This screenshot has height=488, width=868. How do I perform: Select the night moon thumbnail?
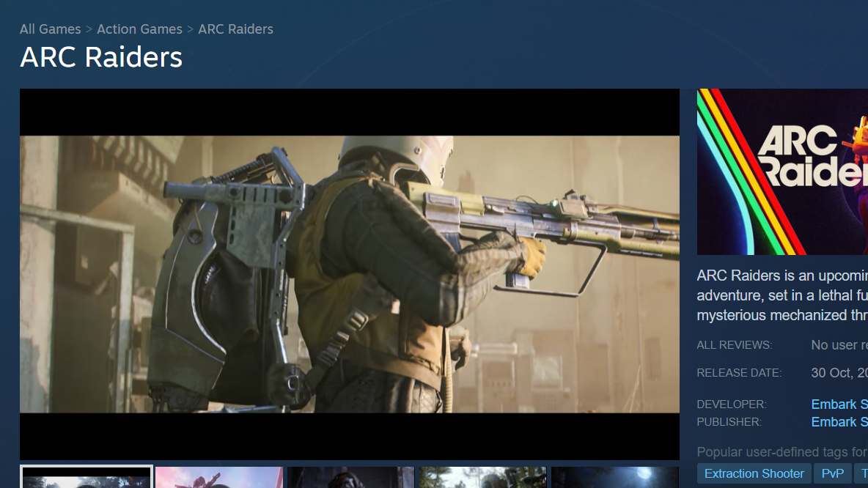[615, 478]
